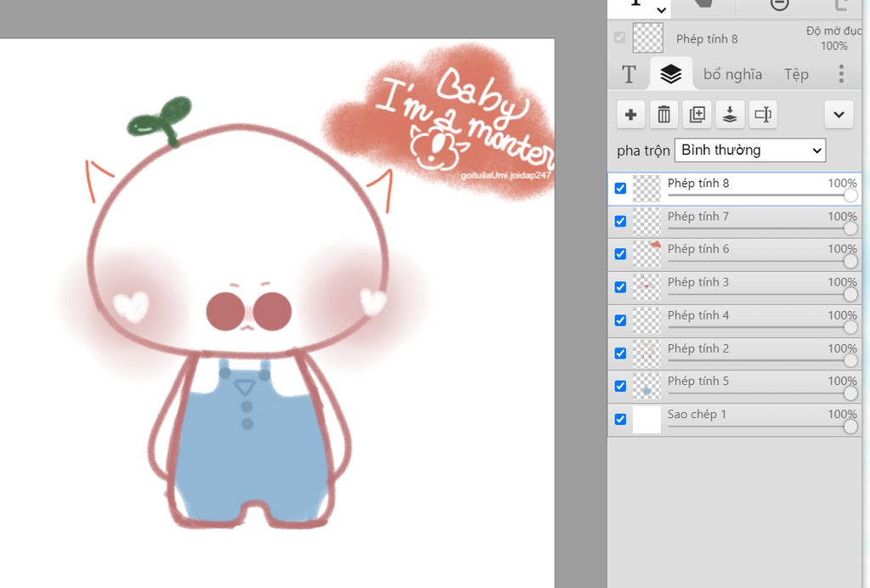
Task: Duplicate the current layer
Action: 697,115
